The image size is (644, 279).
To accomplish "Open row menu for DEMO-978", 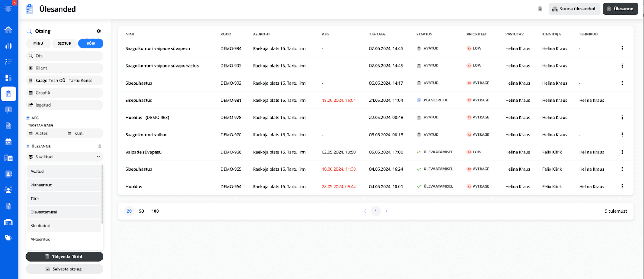I will point(622,118).
